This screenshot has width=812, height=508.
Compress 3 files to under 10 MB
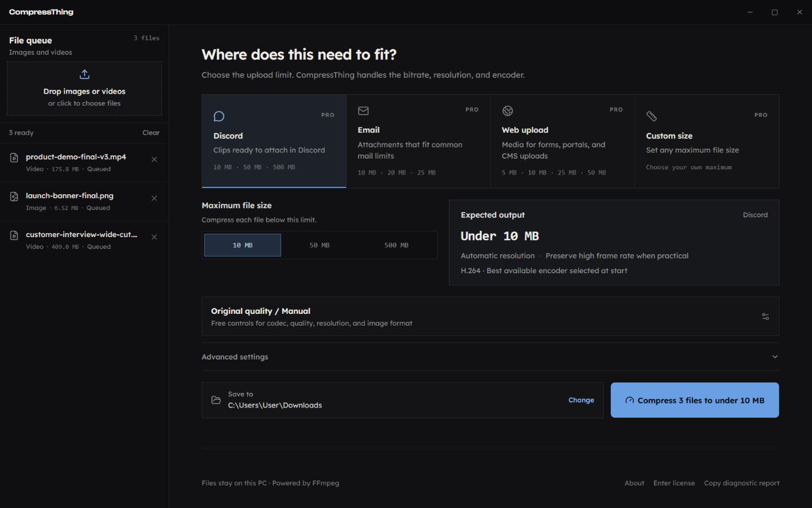(x=695, y=400)
